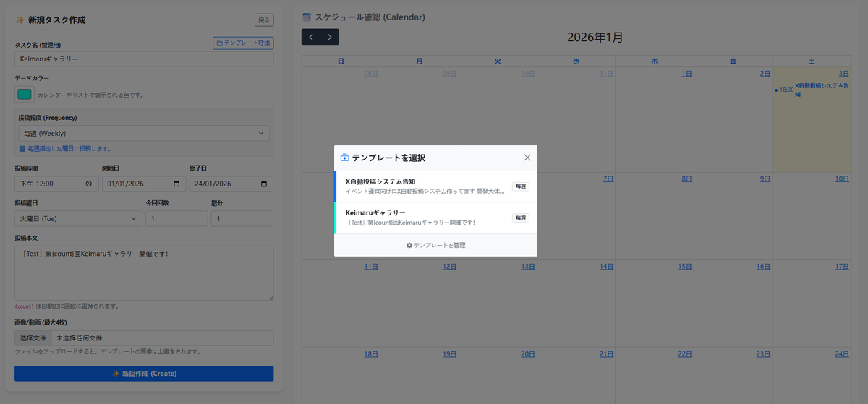Edit the 増分 field
Viewport: 868px width, 404px height.
pos(242,218)
